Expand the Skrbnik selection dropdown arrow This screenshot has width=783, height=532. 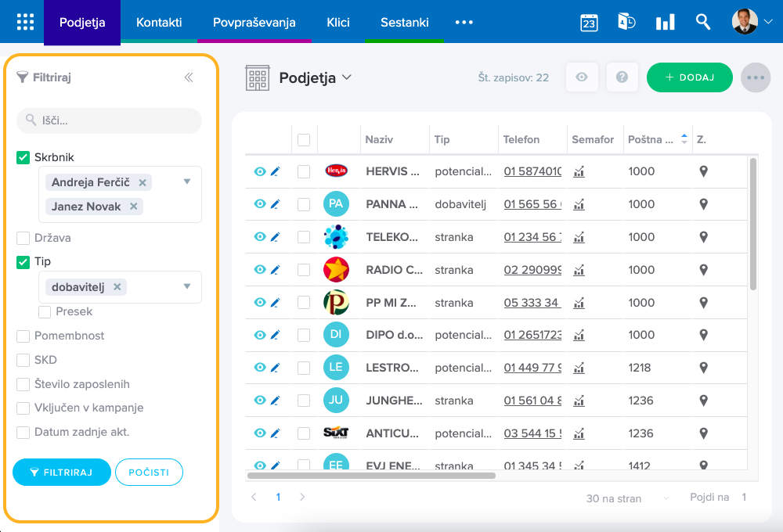(187, 182)
